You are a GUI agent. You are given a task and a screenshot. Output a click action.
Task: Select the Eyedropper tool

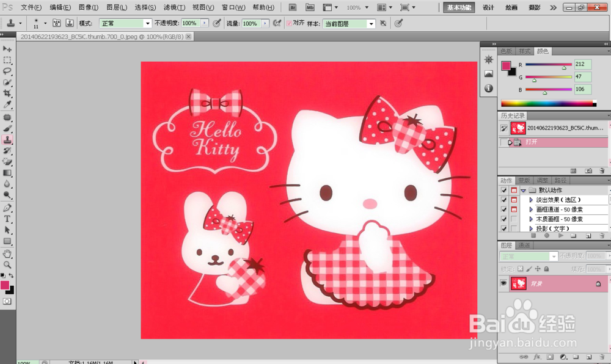coord(7,104)
